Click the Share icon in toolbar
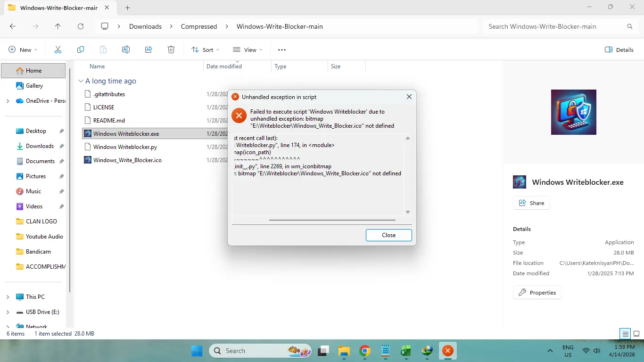This screenshot has height=362, width=644. click(149, 49)
